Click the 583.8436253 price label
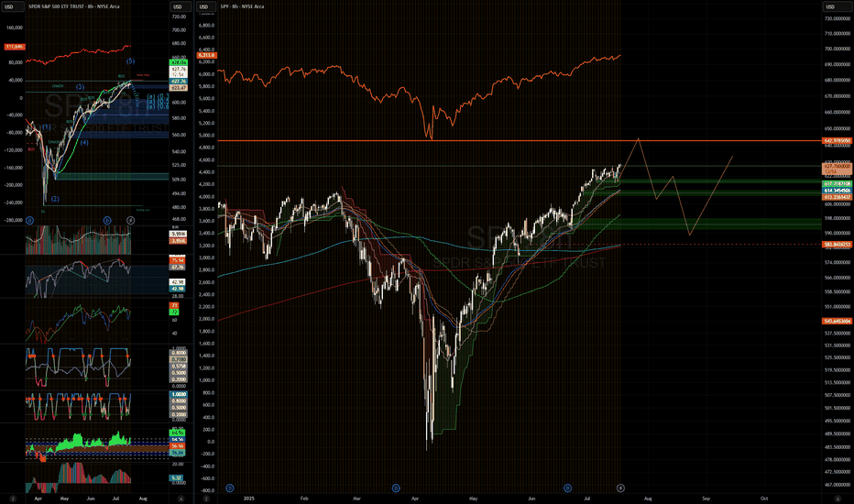 (x=838, y=245)
